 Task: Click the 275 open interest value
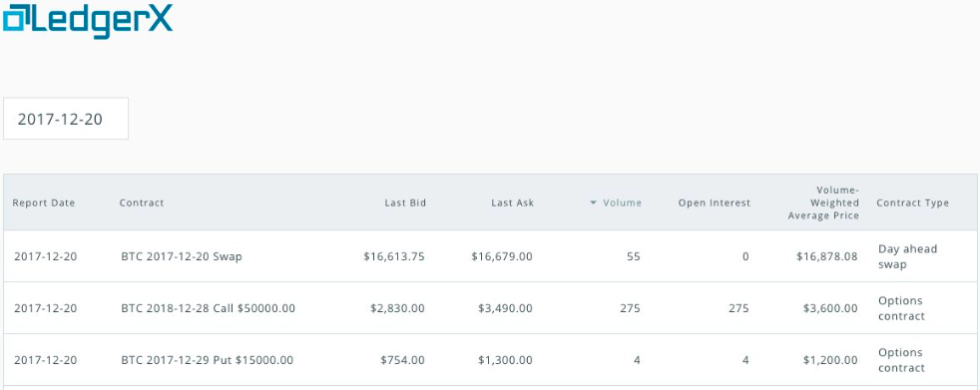click(x=738, y=308)
